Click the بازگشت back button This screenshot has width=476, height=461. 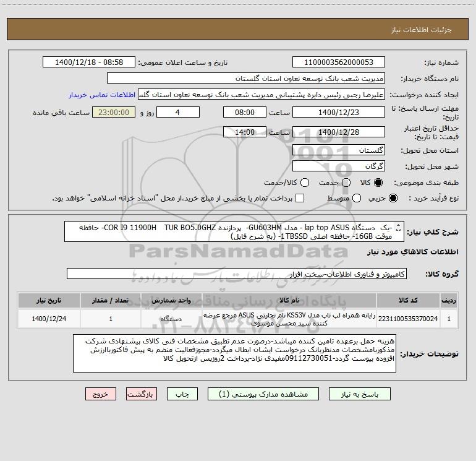point(142,394)
